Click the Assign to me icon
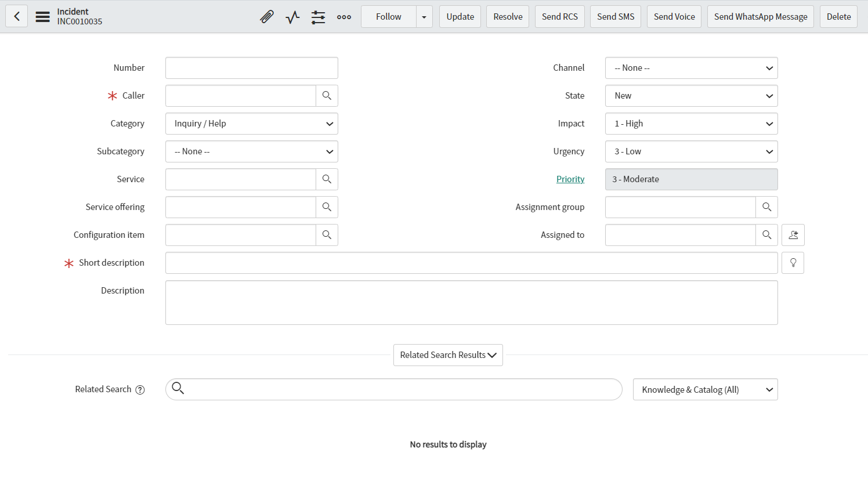 [793, 235]
